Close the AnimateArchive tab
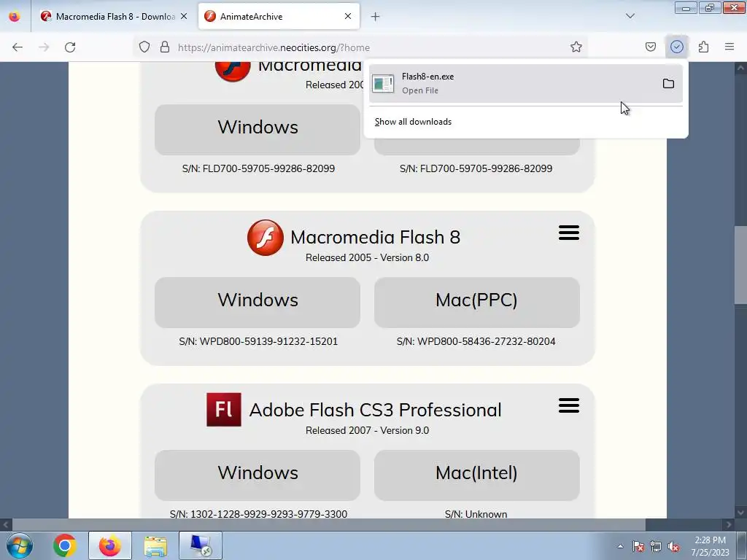Screen dimensions: 747x560 tap(348, 16)
